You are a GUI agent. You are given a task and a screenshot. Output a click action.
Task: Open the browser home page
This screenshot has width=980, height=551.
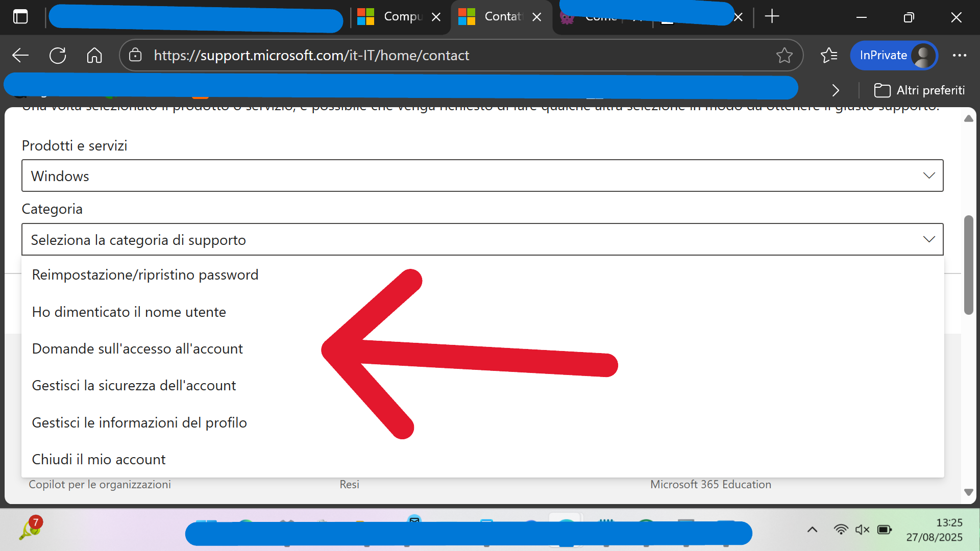pos(94,55)
